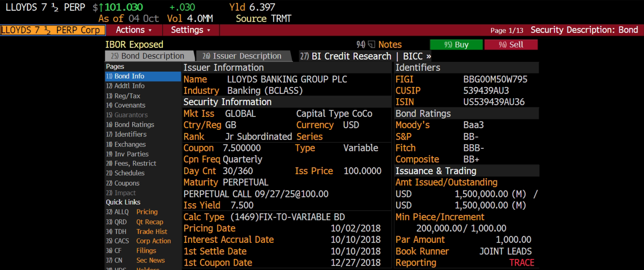Click the Pricing Date 10/02/2018

pos(356,228)
